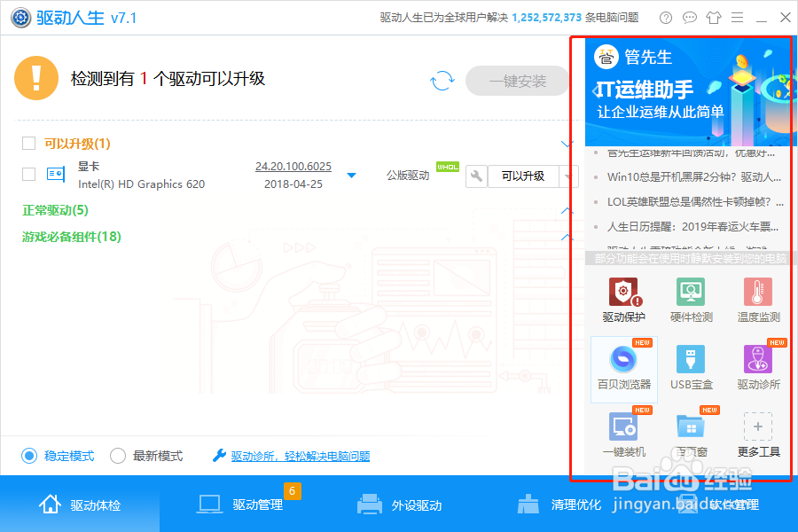Image resolution: width=798 pixels, height=532 pixels.
Task: Open link 驱动诊所, 轻松解决电脑问题
Action: (301, 456)
